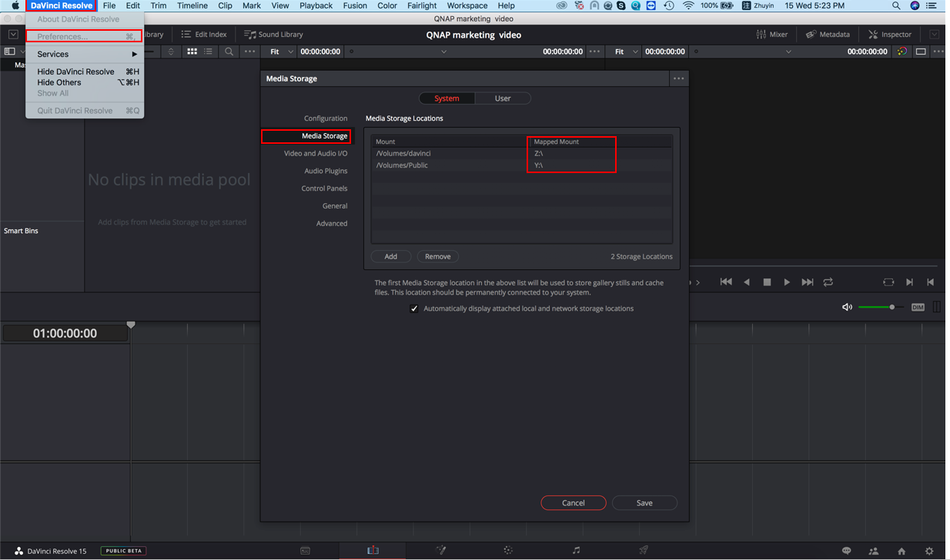The width and height of the screenshot is (950, 560).
Task: Click the bypass color grades icon
Action: tap(901, 52)
